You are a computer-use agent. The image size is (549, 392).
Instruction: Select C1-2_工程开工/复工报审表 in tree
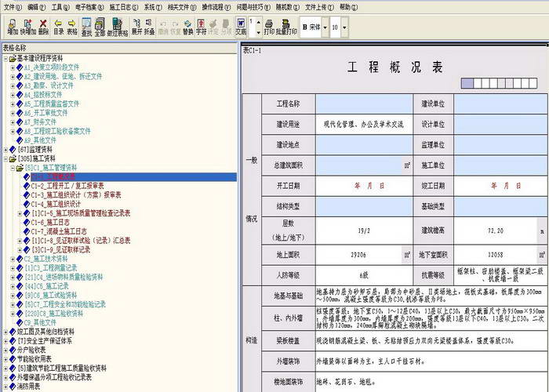coord(67,186)
